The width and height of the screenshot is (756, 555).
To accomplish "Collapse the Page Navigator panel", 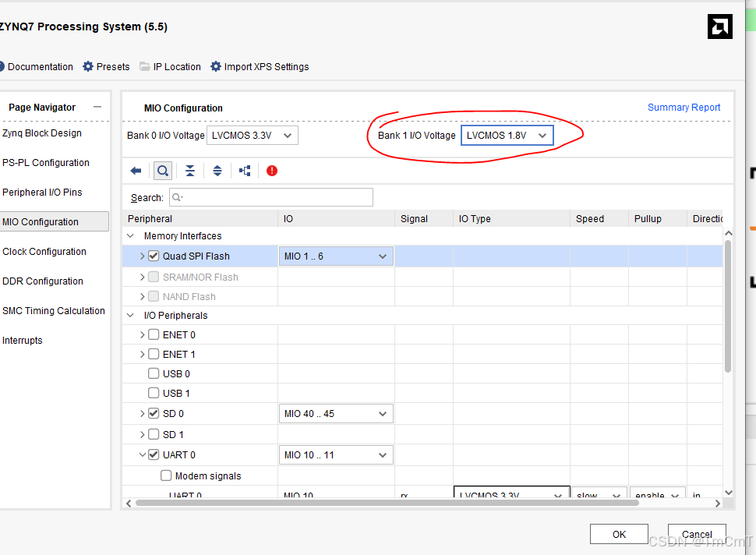I will click(x=97, y=107).
